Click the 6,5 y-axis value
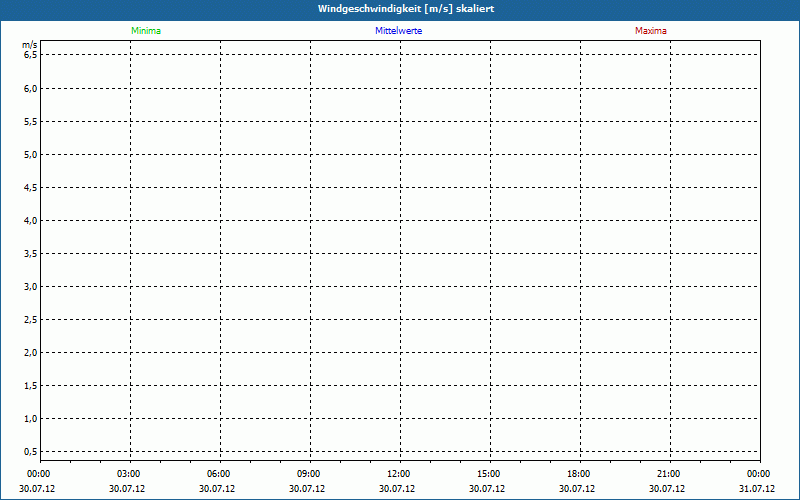This screenshot has width=800, height=500. [x=31, y=55]
